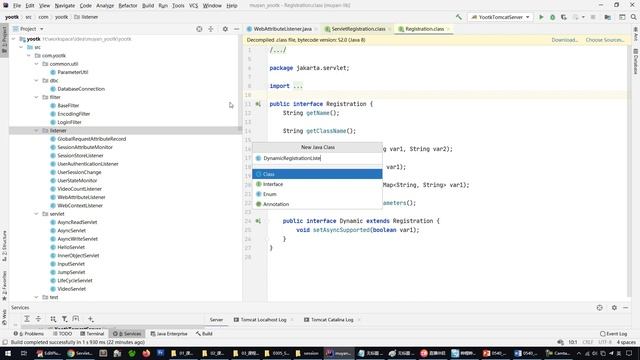
Task: Select Server tab in Services
Action: (216, 320)
